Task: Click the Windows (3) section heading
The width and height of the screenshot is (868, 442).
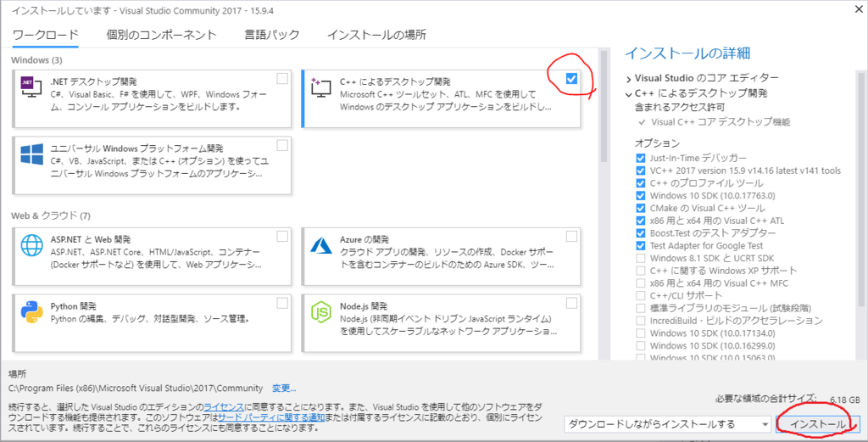Action: click(x=36, y=59)
